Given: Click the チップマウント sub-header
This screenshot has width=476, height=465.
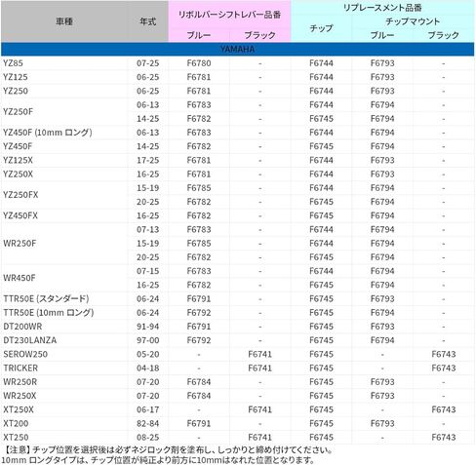Looking at the screenshot, I should coord(413,21).
